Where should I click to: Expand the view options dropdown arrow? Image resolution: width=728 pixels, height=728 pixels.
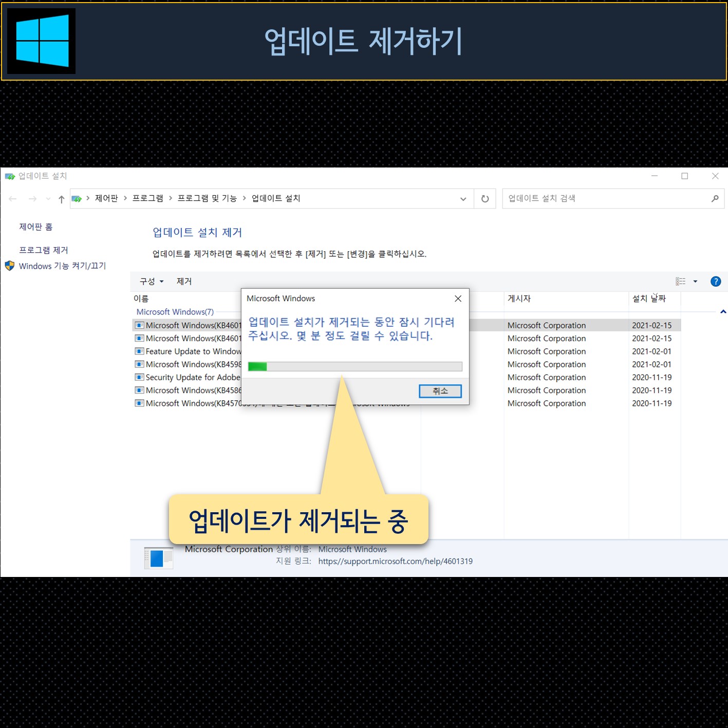pos(695,282)
